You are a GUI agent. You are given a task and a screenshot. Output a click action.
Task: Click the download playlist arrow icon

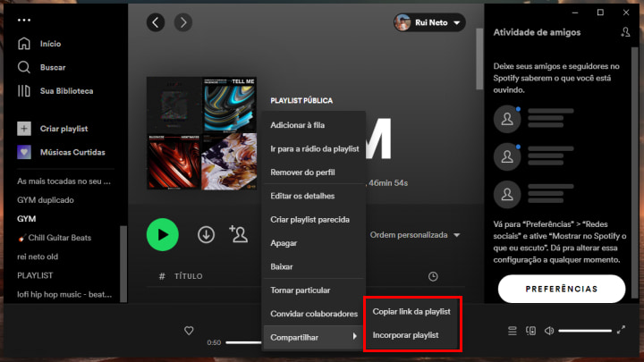click(206, 234)
